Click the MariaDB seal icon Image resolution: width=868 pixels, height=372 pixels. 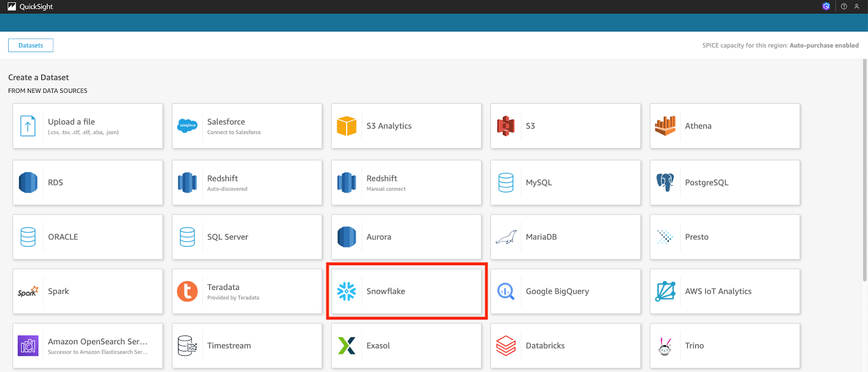[x=506, y=237]
